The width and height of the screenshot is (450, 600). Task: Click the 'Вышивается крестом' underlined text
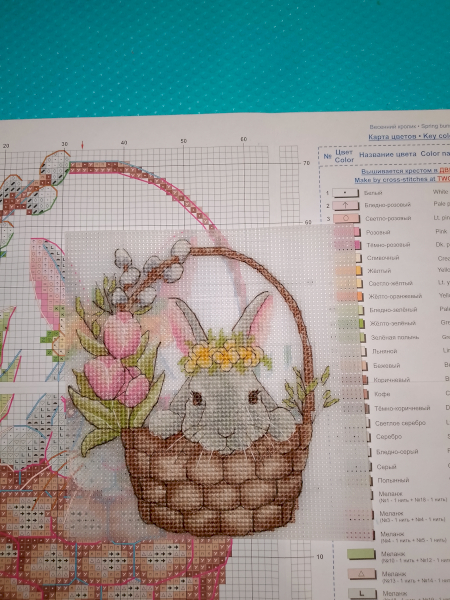(x=394, y=171)
